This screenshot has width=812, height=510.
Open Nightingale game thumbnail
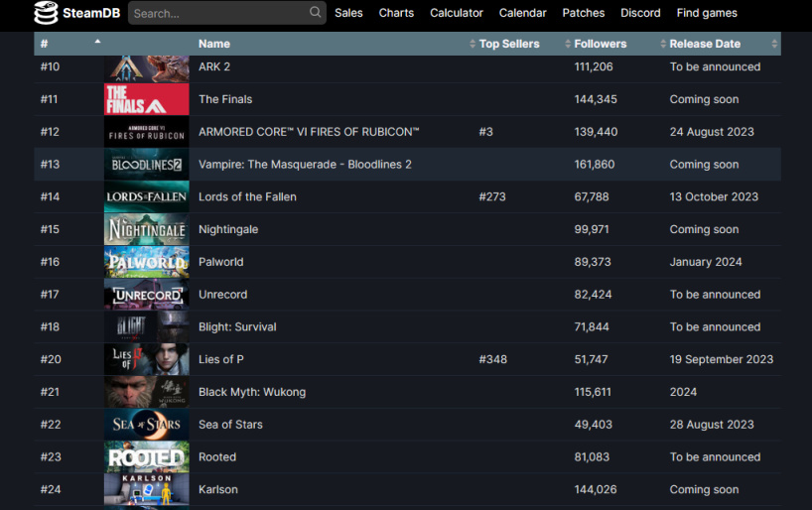pos(147,229)
